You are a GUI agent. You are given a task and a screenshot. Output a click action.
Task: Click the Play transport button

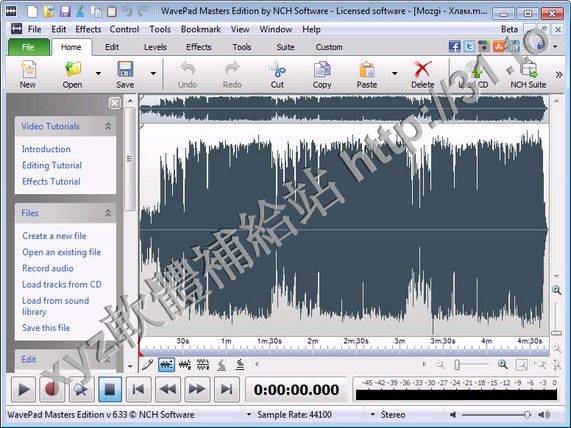coord(23,389)
